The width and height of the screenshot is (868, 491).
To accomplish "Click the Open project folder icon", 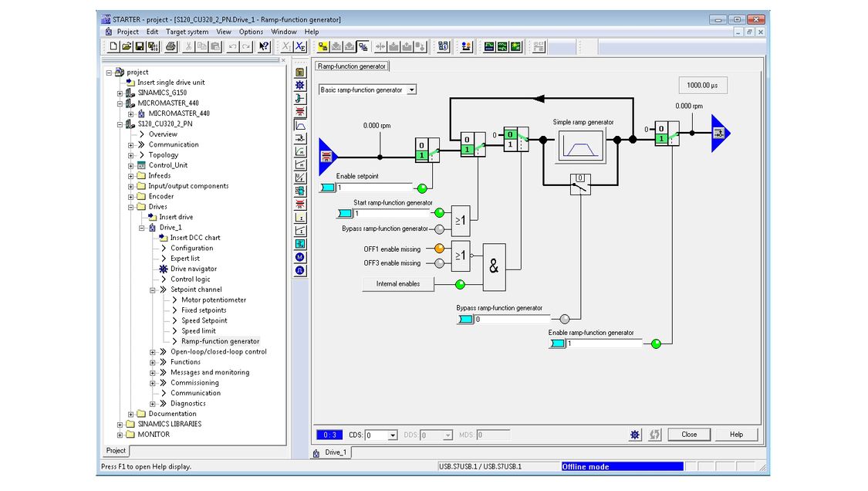I will [127, 46].
